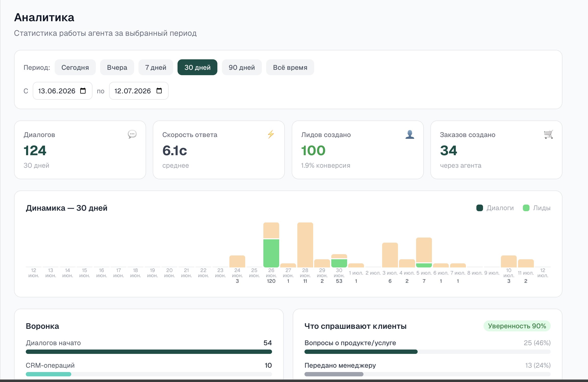Toggle the Диалоги legend series

coord(495,208)
